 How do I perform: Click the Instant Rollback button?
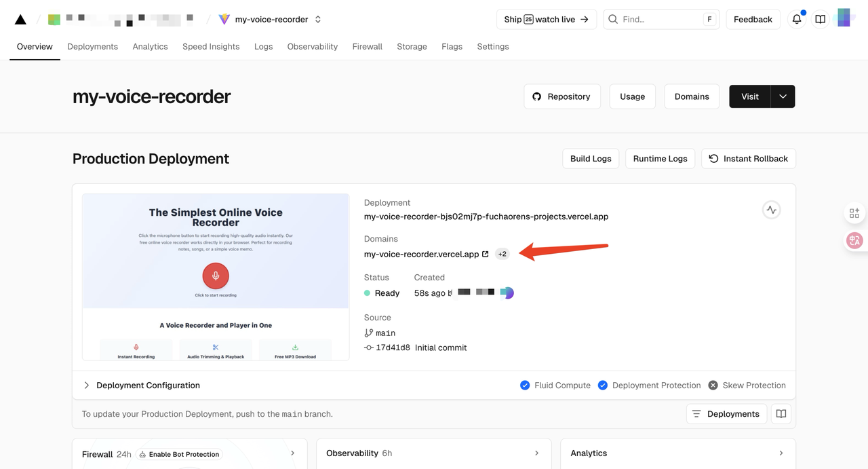(749, 159)
